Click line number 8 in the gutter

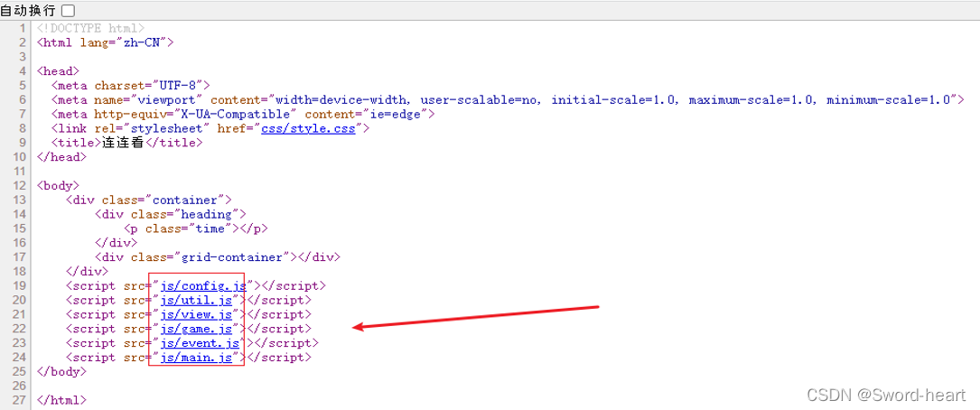coord(23,129)
